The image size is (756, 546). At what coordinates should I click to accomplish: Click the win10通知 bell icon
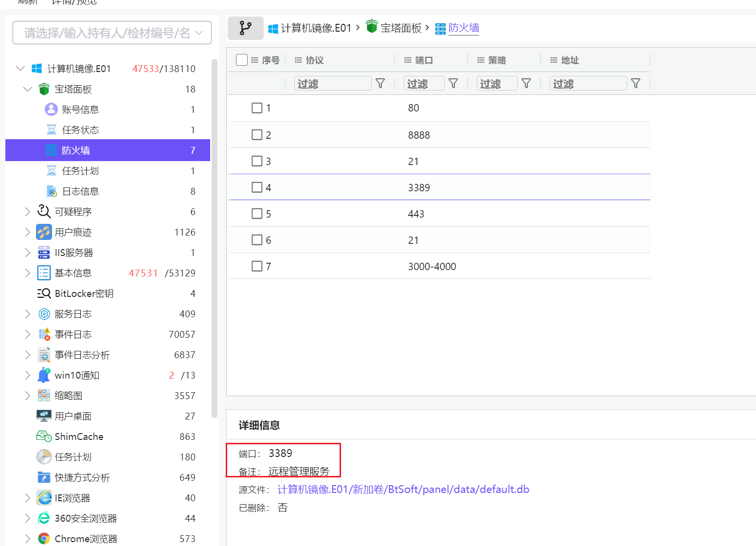pos(44,375)
